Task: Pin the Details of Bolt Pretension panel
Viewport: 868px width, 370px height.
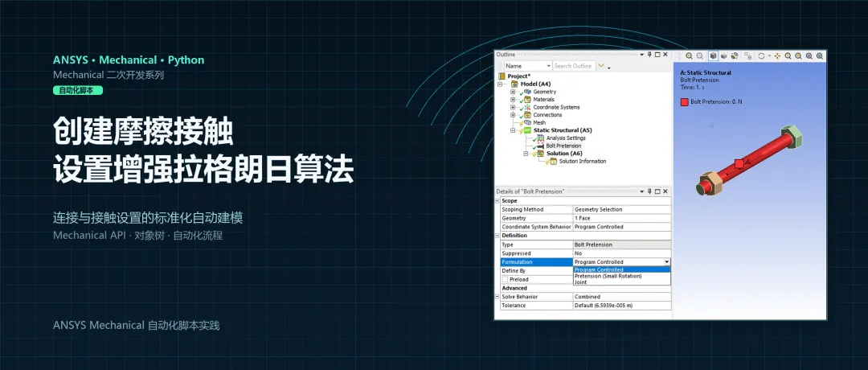Action: pos(650,191)
